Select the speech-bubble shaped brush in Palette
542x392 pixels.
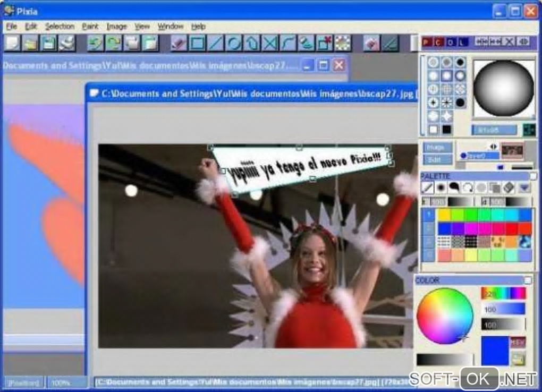click(454, 188)
